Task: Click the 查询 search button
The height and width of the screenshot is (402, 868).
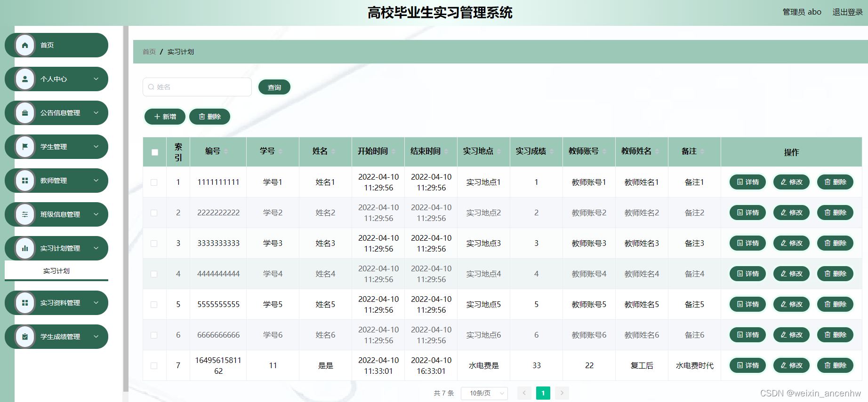Action: point(274,87)
